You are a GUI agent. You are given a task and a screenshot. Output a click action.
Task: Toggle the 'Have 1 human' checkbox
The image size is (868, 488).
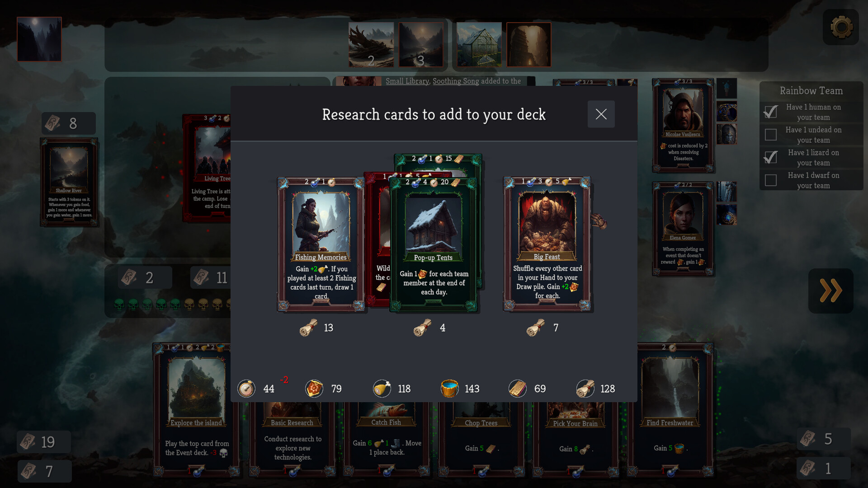click(x=771, y=112)
